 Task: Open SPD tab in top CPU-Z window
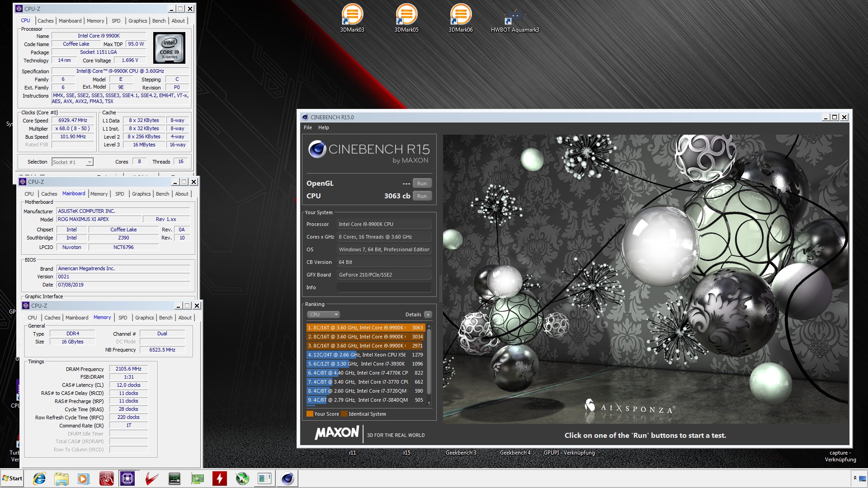(116, 21)
